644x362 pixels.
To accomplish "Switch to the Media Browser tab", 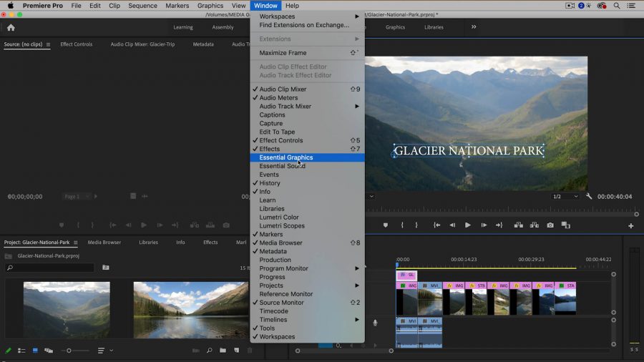I will (104, 243).
